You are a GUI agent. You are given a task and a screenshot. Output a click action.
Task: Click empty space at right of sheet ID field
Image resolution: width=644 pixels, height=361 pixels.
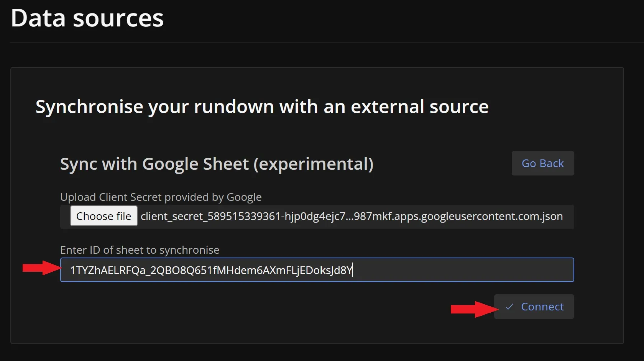(x=498, y=270)
